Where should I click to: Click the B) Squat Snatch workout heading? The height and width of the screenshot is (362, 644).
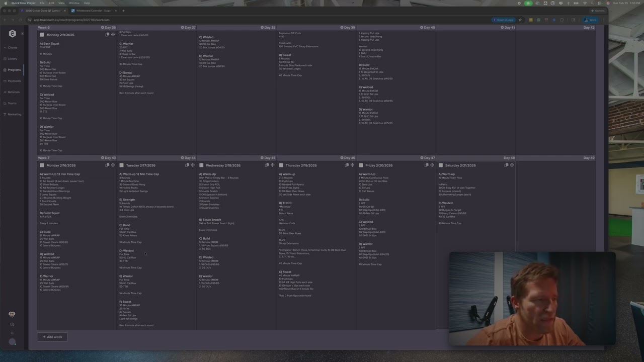(x=210, y=220)
